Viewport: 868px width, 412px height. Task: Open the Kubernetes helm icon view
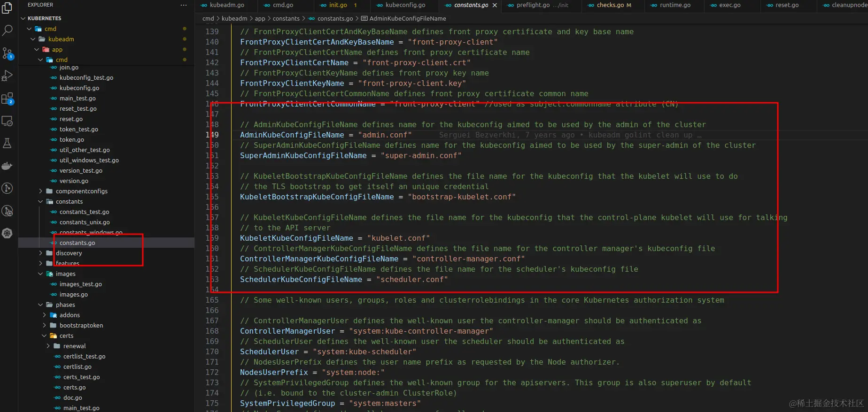coord(8,233)
